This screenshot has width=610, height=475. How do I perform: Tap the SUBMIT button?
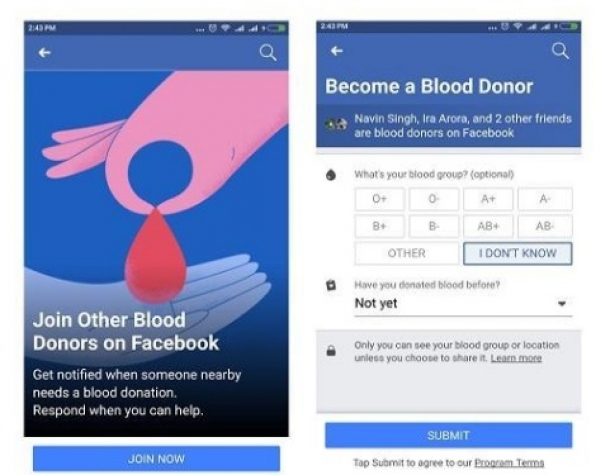pyautogui.click(x=449, y=435)
